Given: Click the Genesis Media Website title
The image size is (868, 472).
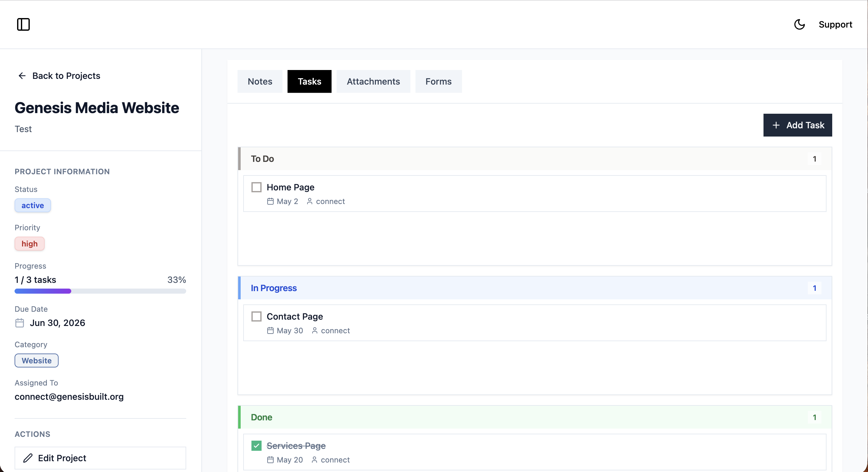Looking at the screenshot, I should coord(97,108).
